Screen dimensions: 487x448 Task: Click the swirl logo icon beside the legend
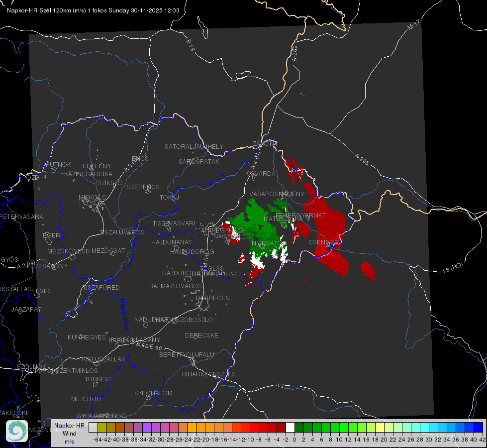(x=17, y=431)
